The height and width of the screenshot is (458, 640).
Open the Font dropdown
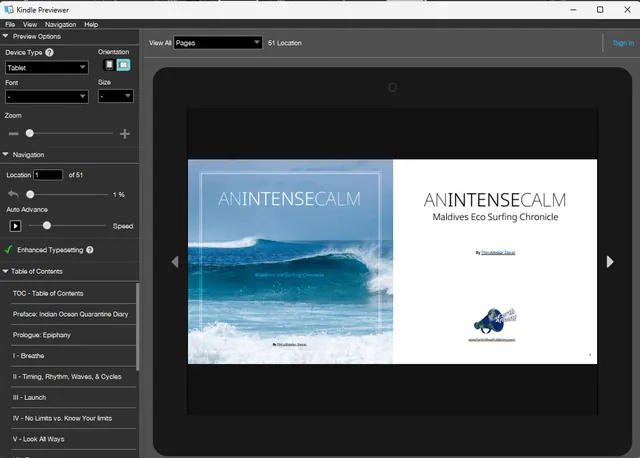(47, 97)
